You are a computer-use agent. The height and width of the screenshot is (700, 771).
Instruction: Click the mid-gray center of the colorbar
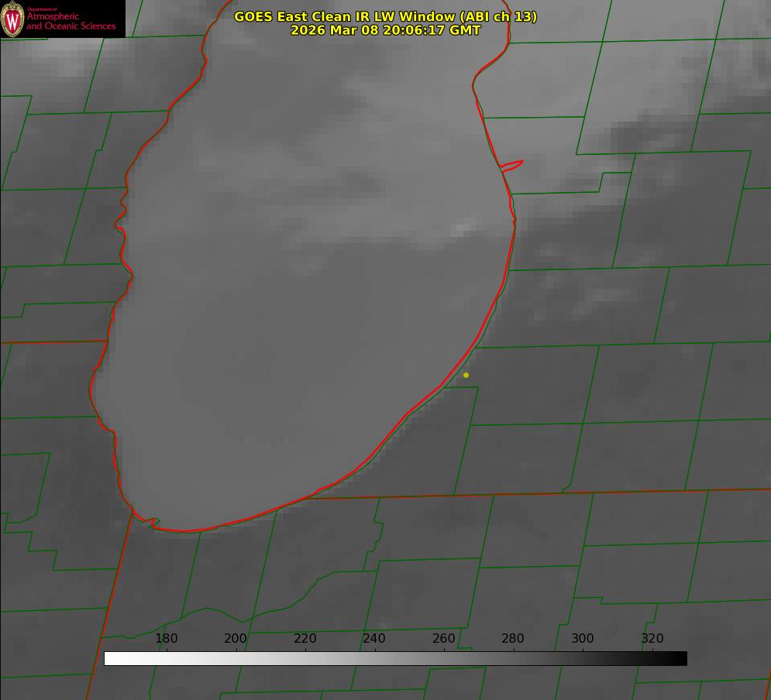coord(395,659)
